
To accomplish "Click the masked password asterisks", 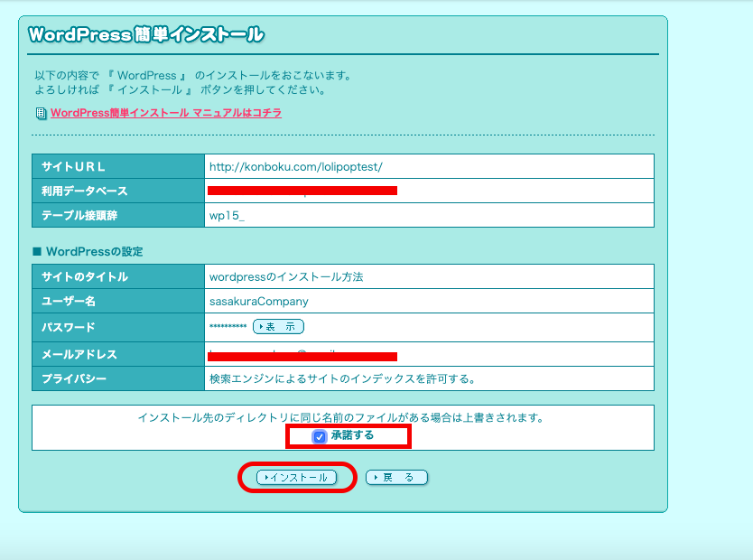I will point(228,326).
